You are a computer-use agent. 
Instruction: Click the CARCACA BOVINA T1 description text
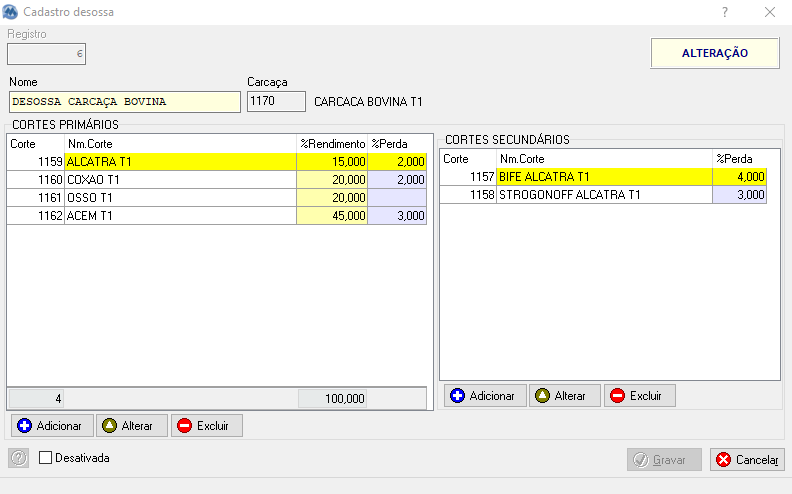click(x=368, y=102)
